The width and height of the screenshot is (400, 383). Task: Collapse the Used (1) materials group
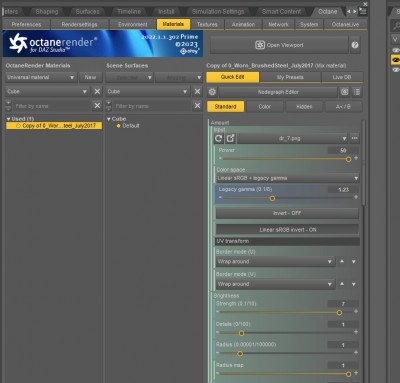point(8,119)
